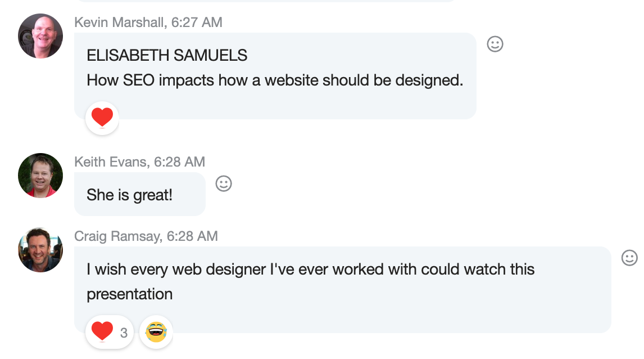Click the Kevin Marshall sender name
The image size is (644, 359).
coord(120,23)
